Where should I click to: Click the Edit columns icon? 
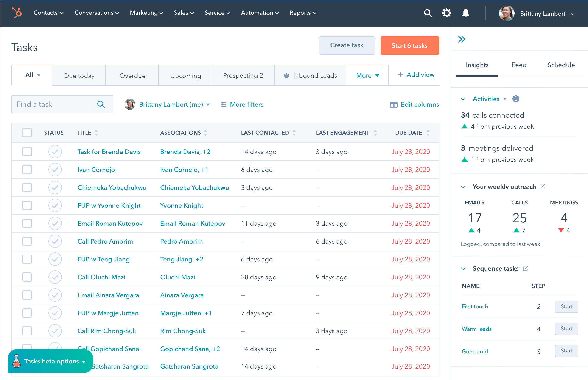click(393, 104)
